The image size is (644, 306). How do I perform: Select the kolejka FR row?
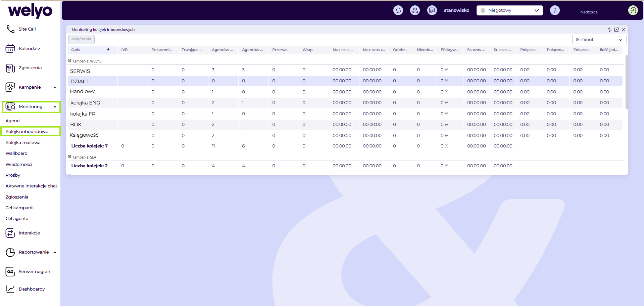click(345, 114)
